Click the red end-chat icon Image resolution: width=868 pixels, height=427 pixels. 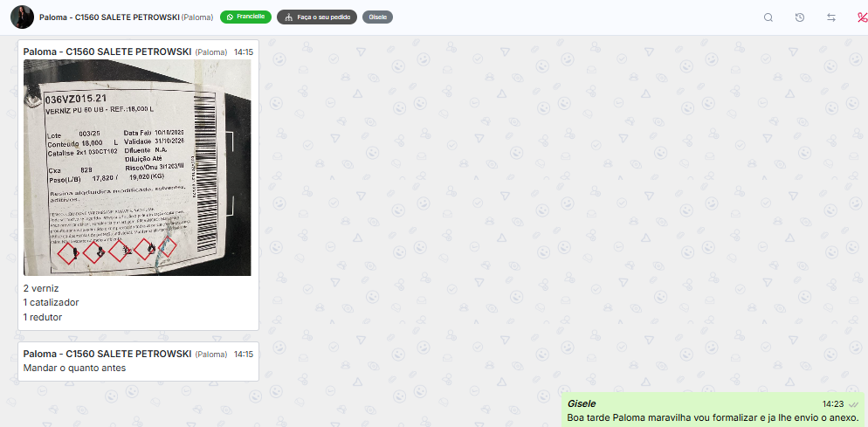pos(862,17)
